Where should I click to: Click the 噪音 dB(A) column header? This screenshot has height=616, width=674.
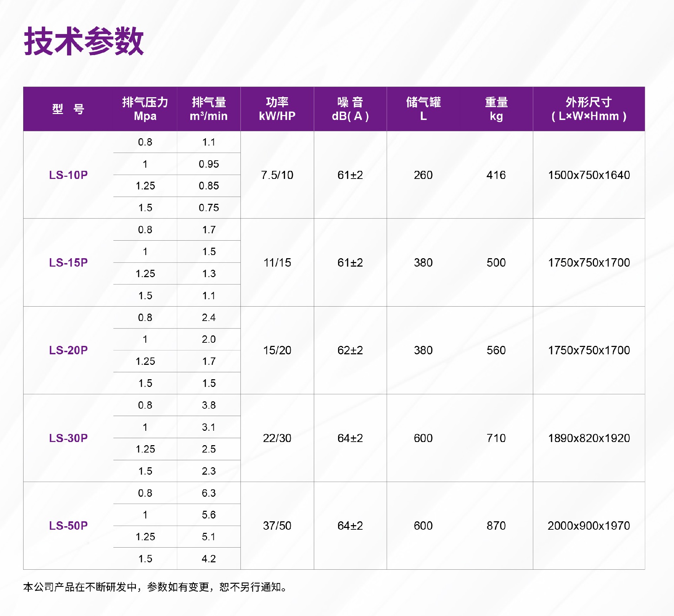coord(350,109)
